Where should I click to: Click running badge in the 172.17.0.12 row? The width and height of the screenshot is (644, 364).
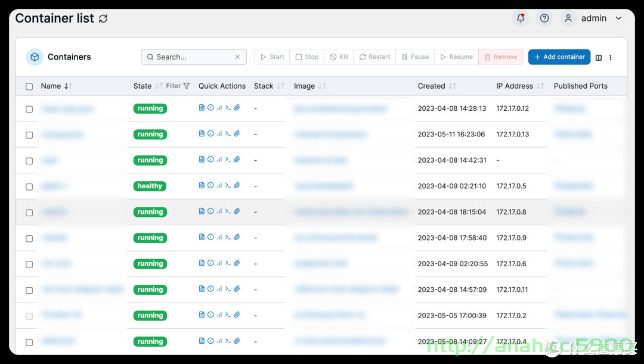150,109
